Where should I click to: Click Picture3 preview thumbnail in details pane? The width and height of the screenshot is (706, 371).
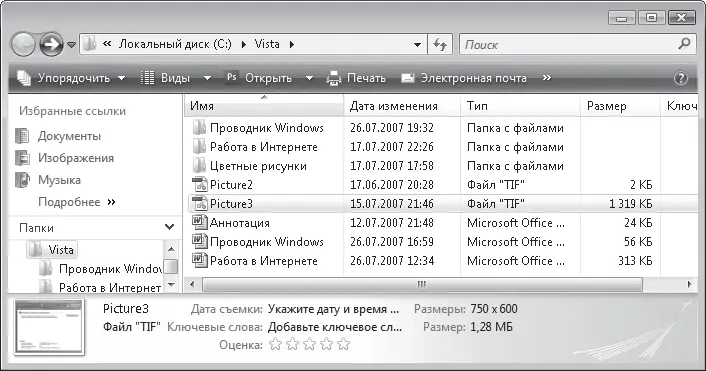49,327
